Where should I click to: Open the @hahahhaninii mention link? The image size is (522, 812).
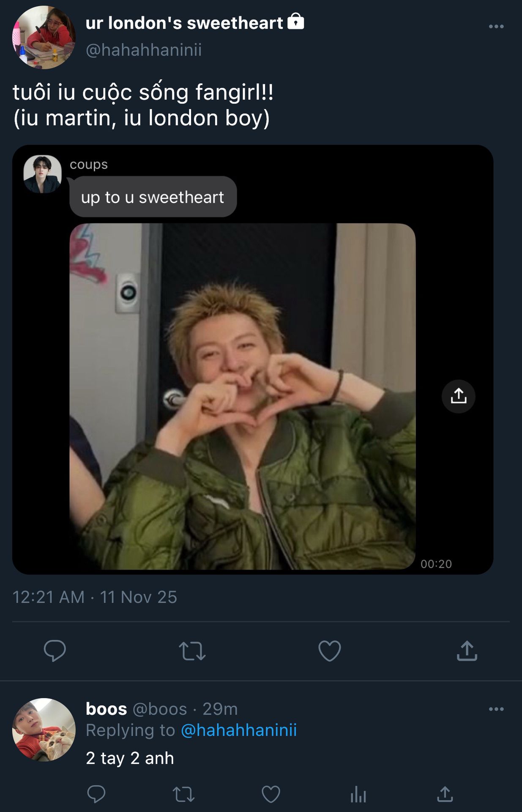239,730
